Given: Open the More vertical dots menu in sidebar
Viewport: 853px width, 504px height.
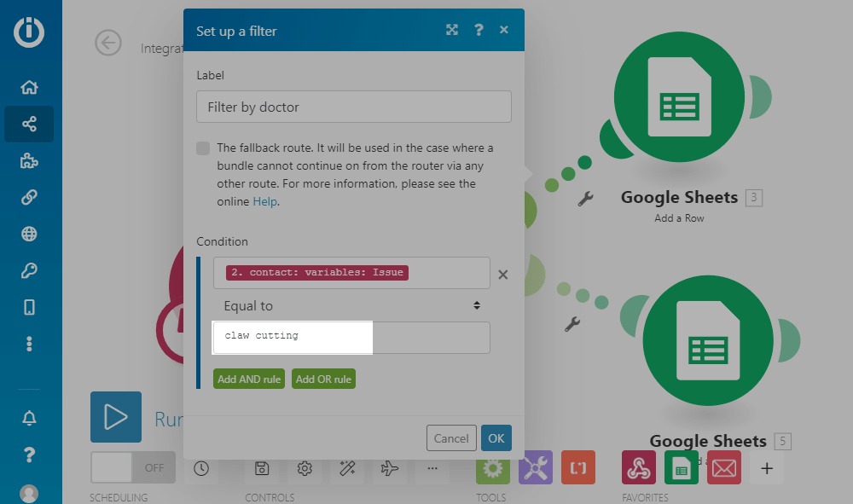Looking at the screenshot, I should click(x=29, y=344).
